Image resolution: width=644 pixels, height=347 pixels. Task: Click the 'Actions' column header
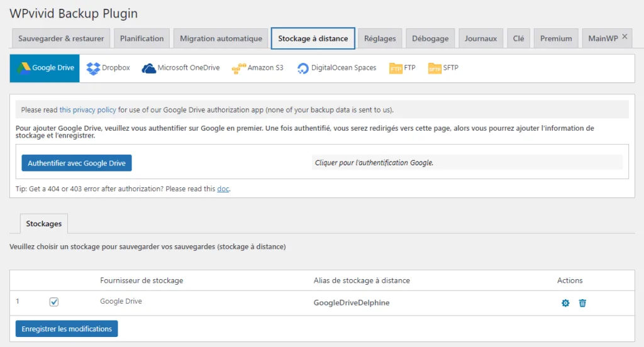click(570, 280)
